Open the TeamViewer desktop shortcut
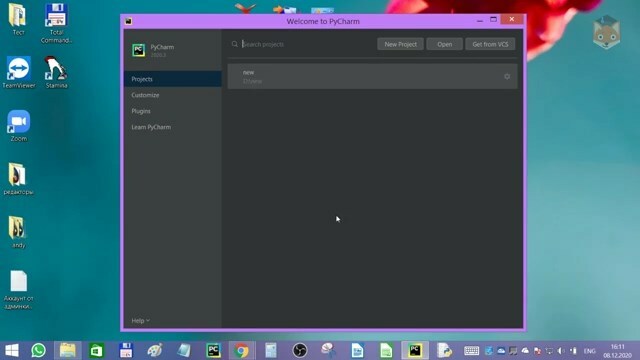Screen dimensions: 640x360 coord(18,73)
